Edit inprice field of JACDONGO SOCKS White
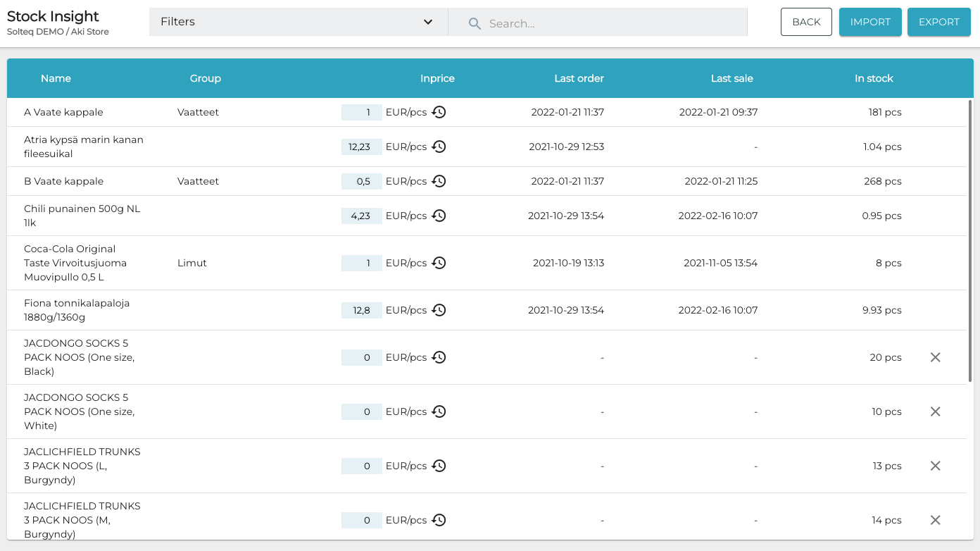 coord(362,411)
